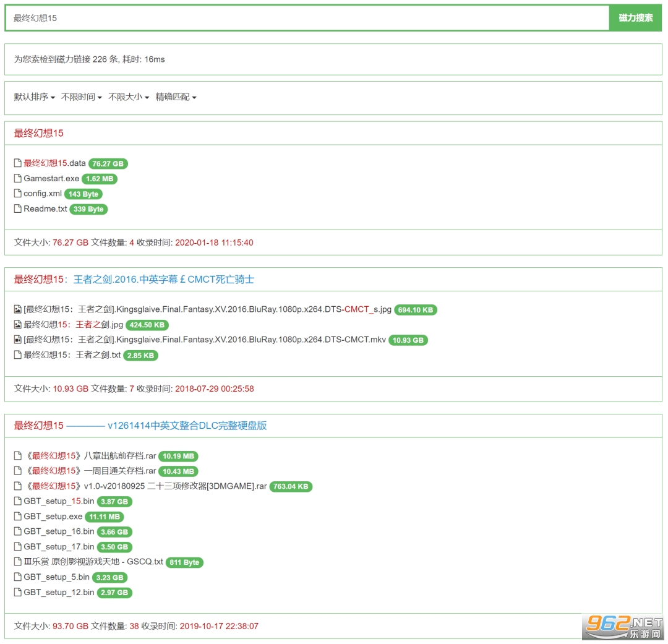This screenshot has height=644, width=668.
Task: Click the 962.NET 乐游网 watermark logo
Action: click(623, 626)
